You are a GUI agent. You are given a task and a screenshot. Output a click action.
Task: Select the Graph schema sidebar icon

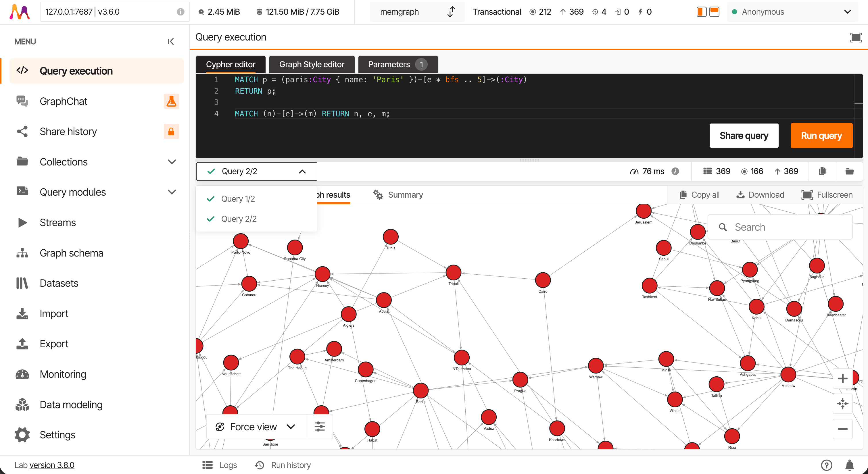(22, 253)
